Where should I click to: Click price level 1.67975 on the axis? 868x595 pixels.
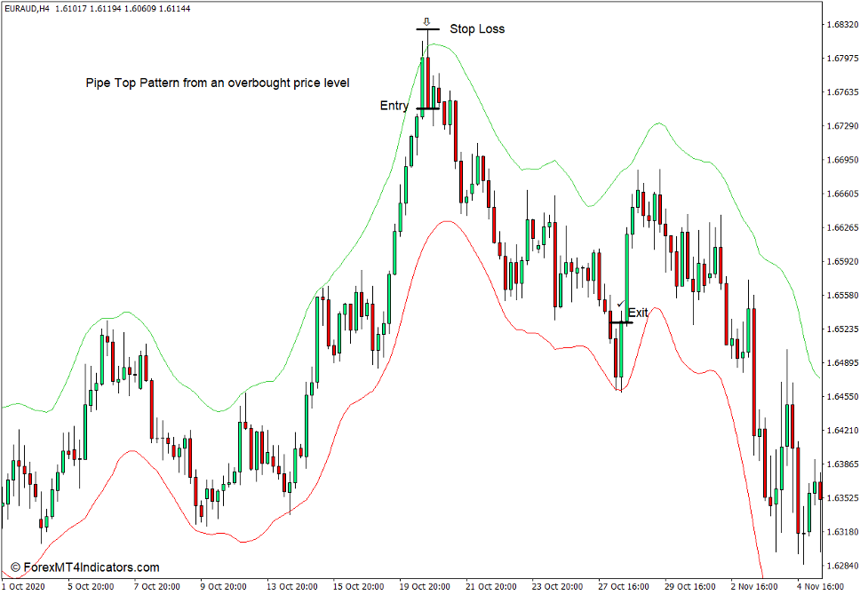pyautogui.click(x=842, y=58)
